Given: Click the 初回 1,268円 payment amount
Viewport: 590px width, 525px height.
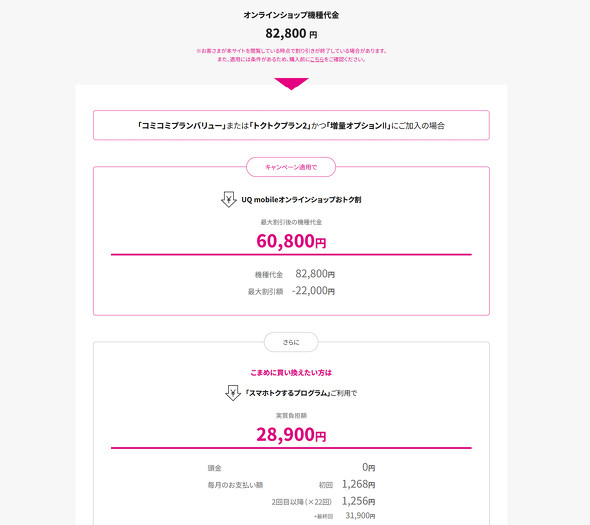Looking at the screenshot, I should point(358,484).
